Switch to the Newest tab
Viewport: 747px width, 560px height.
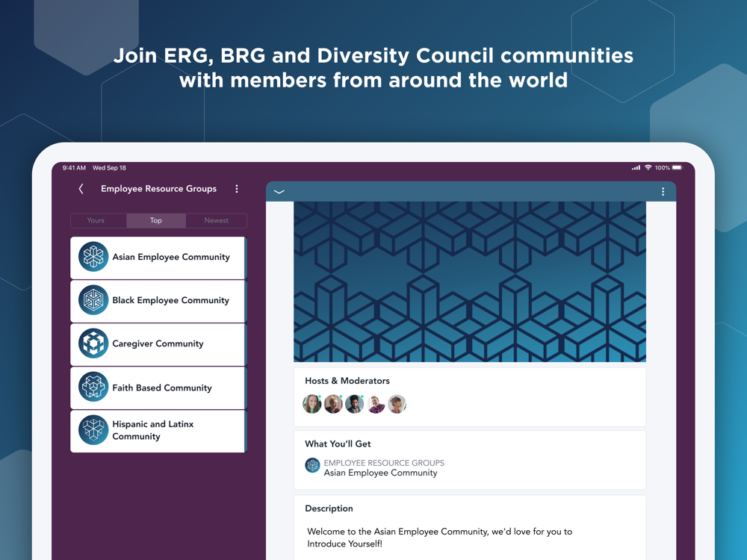tap(217, 220)
